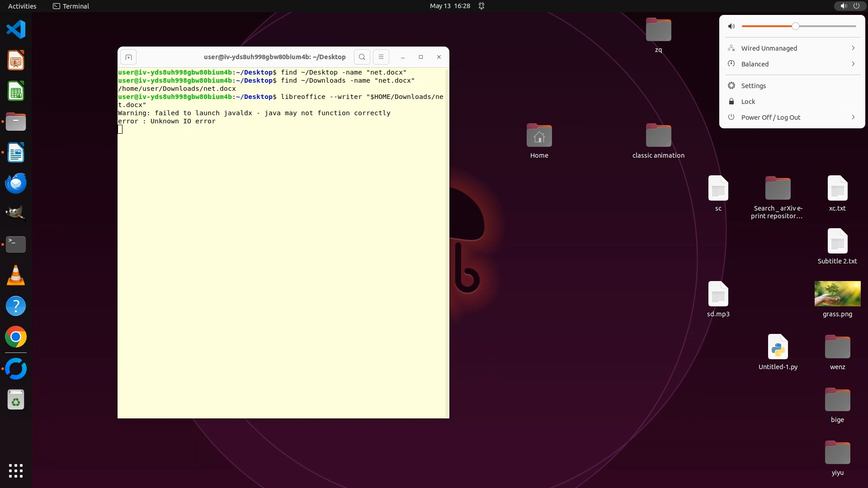868x488 pixels.
Task: Open Settings from system menu
Action: (x=753, y=86)
